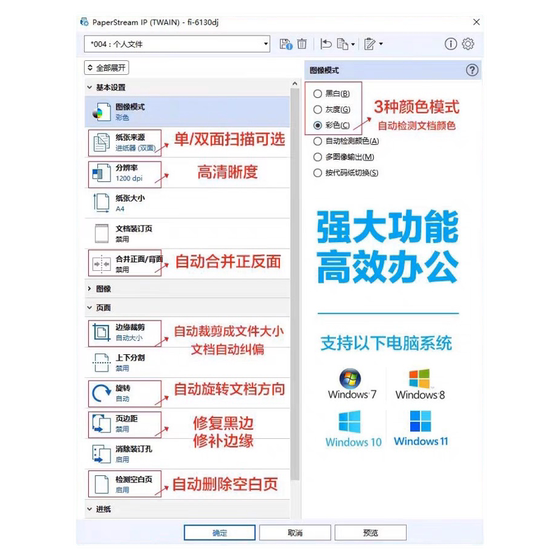560x560 pixels.
Task: Open the arrow beside the edit pencil icon
Action: 381,44
